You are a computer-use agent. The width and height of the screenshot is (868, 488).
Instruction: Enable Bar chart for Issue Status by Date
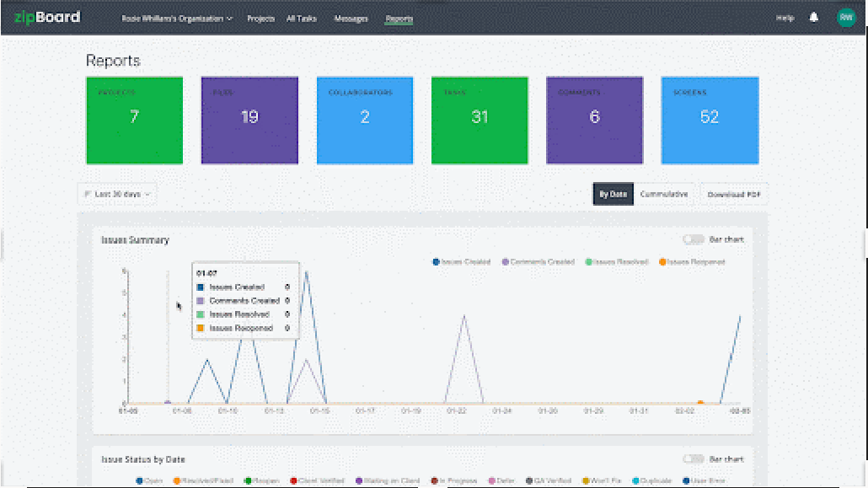click(694, 459)
